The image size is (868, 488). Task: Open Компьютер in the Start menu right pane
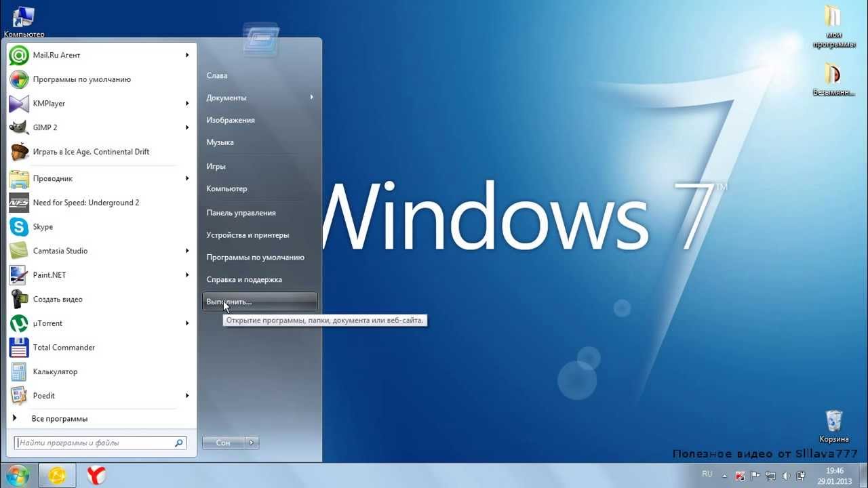(260, 188)
